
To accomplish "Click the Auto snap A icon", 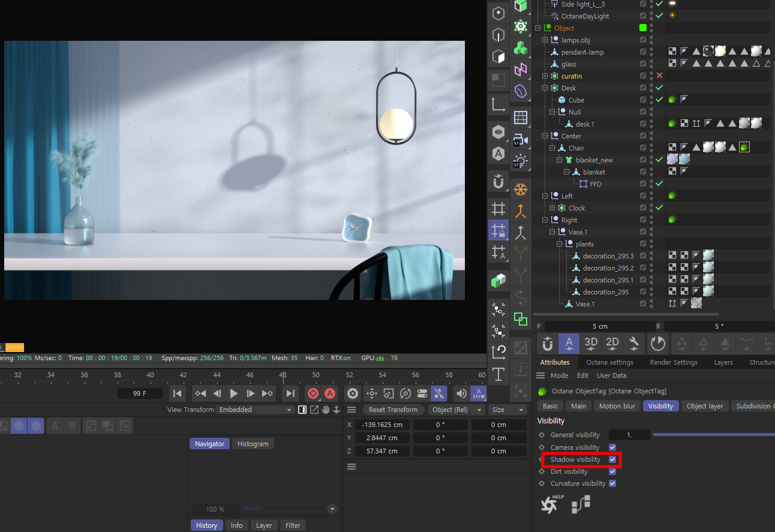I will point(569,344).
